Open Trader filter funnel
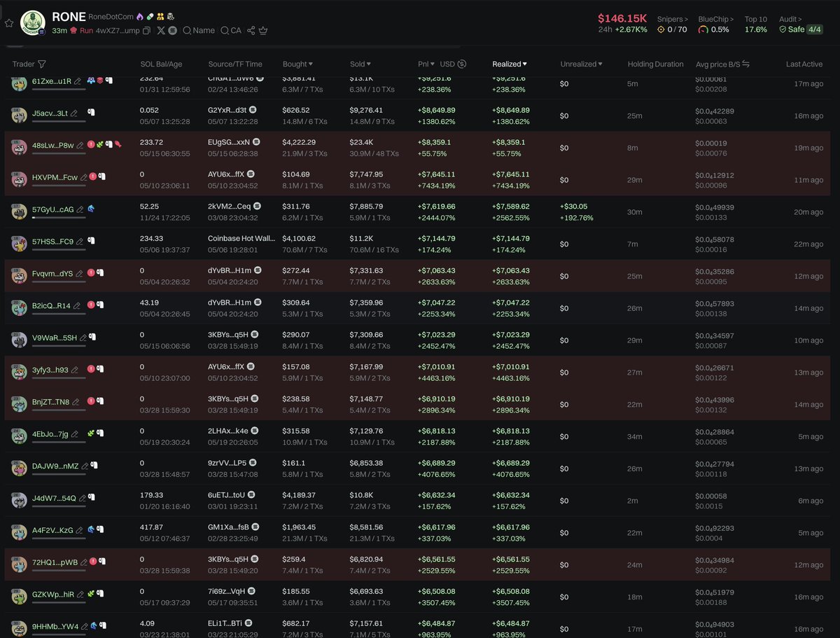 42,64
